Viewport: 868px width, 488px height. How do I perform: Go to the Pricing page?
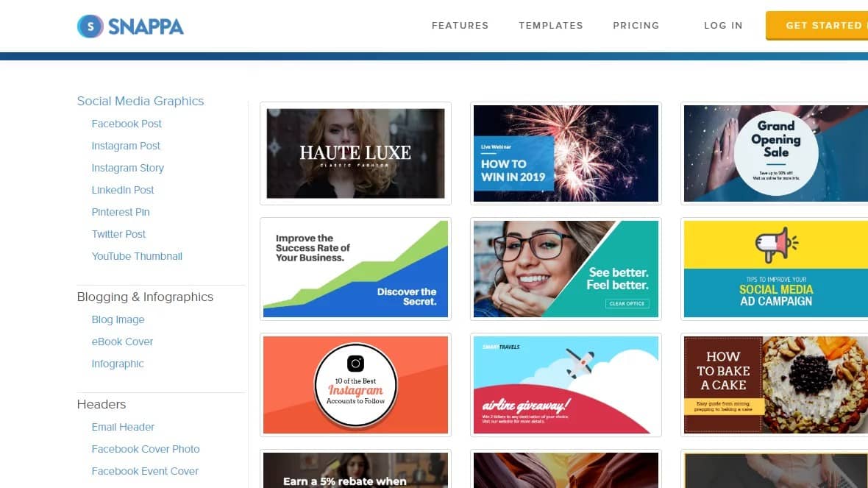tap(636, 26)
